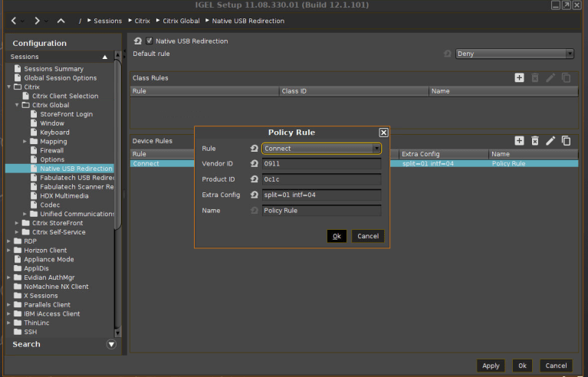
Task: Delete the selected device rule
Action: tap(535, 140)
